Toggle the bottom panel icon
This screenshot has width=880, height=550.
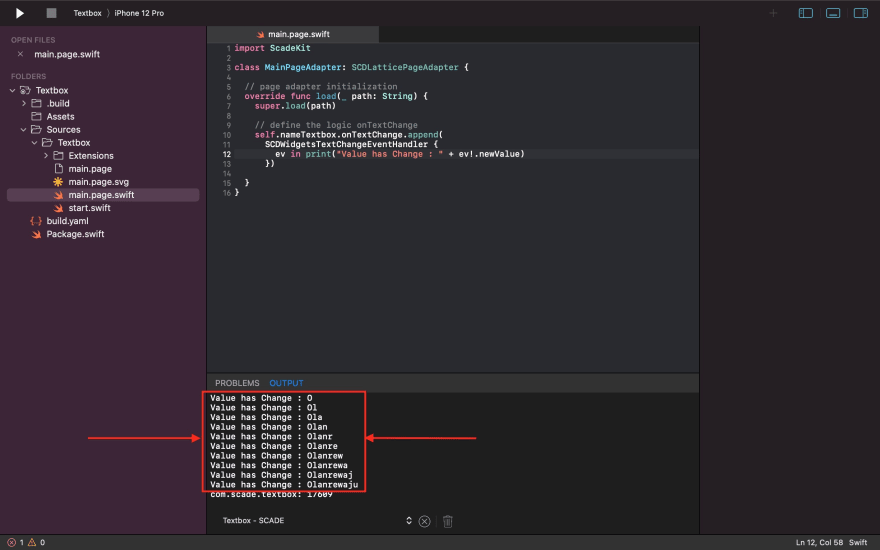[x=833, y=13]
